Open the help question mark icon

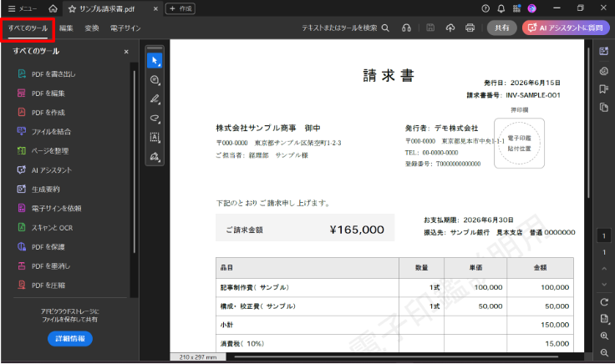pyautogui.click(x=485, y=8)
